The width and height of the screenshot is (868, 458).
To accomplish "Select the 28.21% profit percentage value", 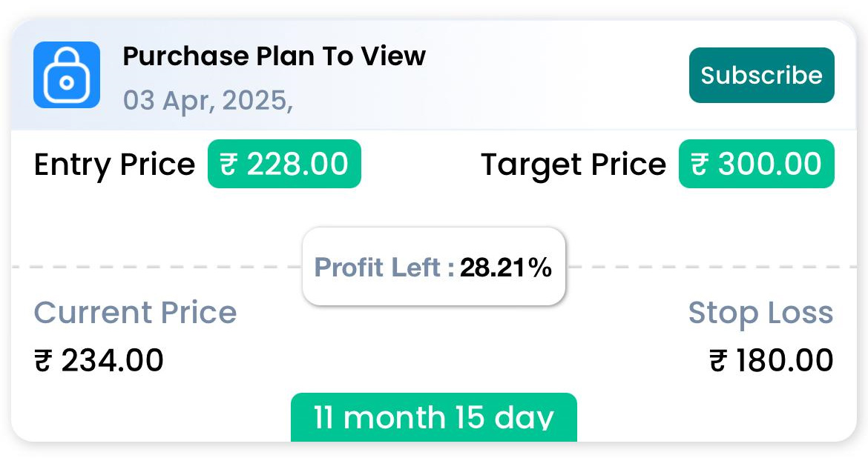I will click(x=506, y=268).
